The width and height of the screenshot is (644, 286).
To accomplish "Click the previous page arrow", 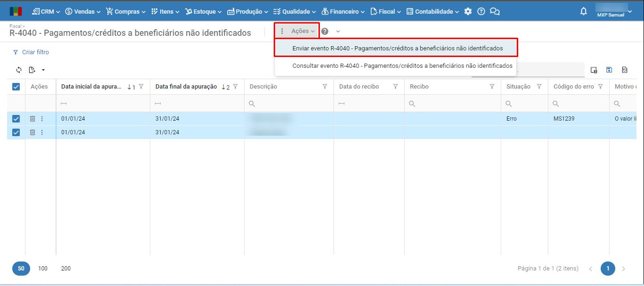I will [591, 269].
